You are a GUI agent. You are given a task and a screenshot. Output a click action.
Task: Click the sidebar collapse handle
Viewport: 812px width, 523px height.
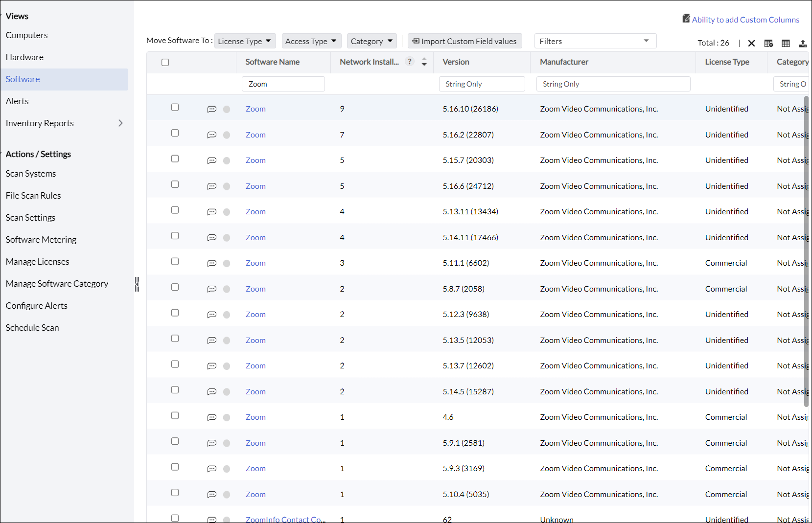point(137,284)
